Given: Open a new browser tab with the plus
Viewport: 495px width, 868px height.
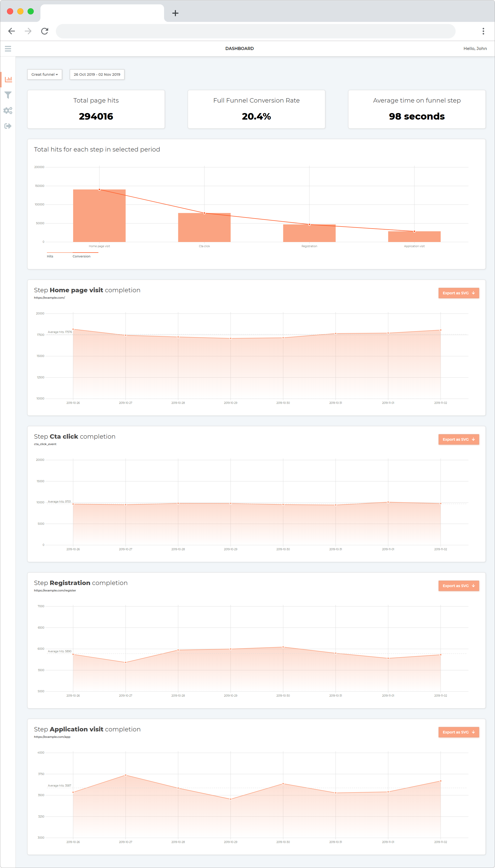Looking at the screenshot, I should (175, 13).
